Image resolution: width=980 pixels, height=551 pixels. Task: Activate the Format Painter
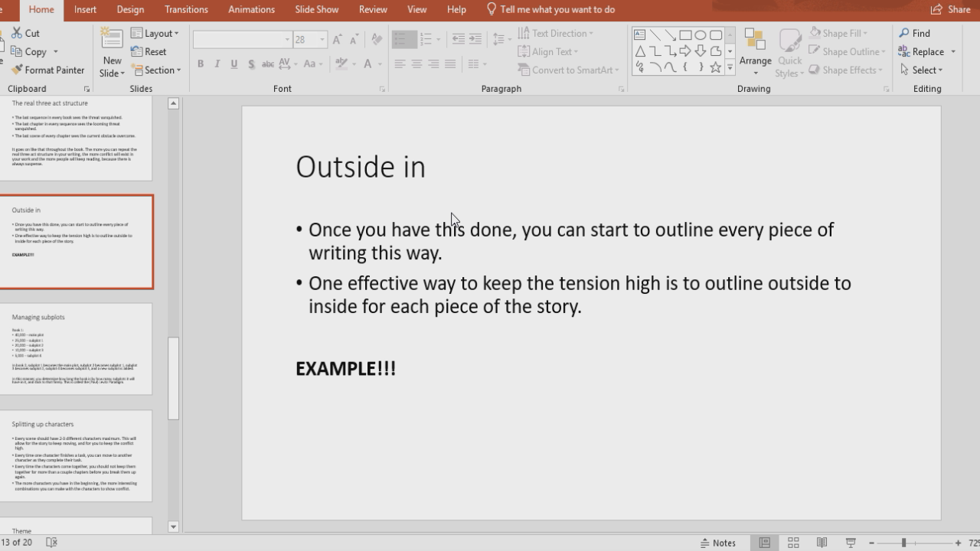(x=46, y=70)
